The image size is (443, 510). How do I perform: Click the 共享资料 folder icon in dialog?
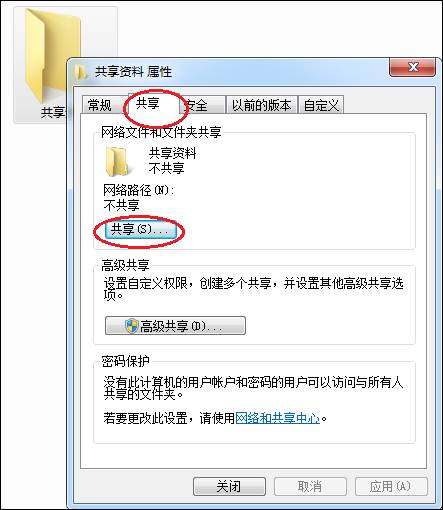(117, 161)
